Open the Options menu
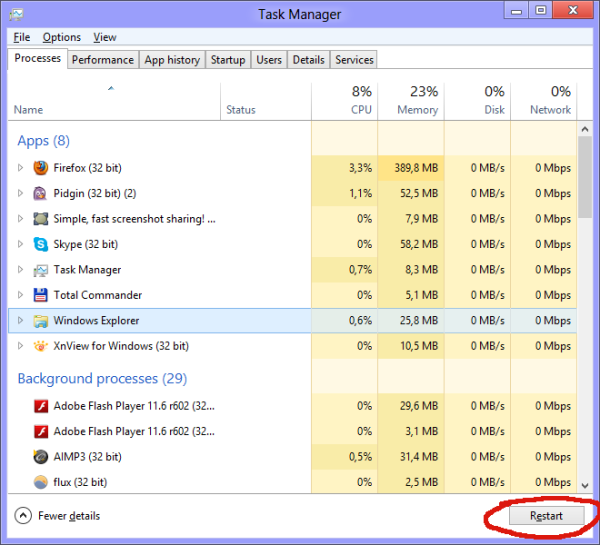The width and height of the screenshot is (600, 545). pyautogui.click(x=62, y=37)
